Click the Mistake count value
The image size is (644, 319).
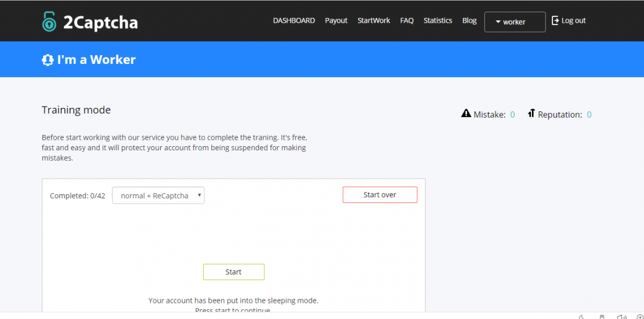tap(512, 115)
